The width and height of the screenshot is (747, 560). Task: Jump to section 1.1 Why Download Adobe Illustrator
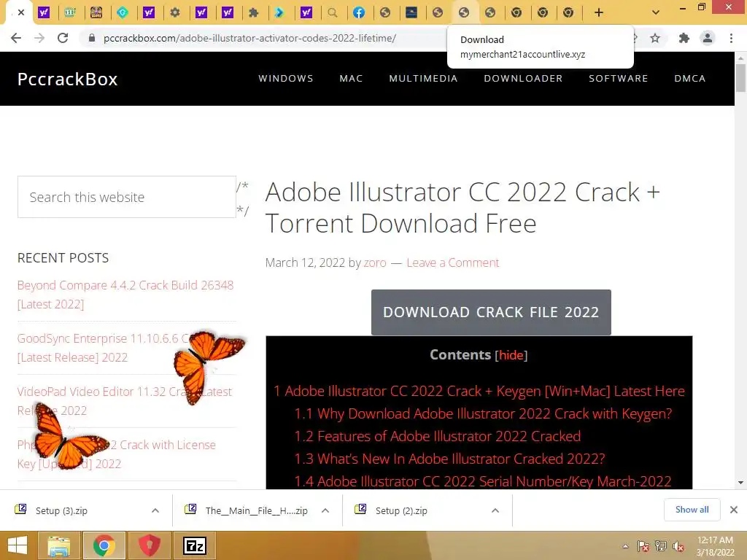pyautogui.click(x=483, y=414)
